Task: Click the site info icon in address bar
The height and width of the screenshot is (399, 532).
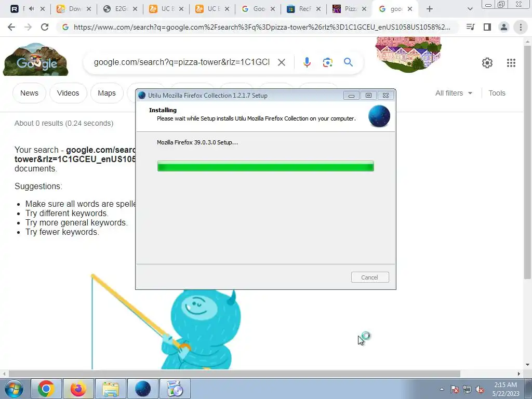Action: pyautogui.click(x=65, y=27)
